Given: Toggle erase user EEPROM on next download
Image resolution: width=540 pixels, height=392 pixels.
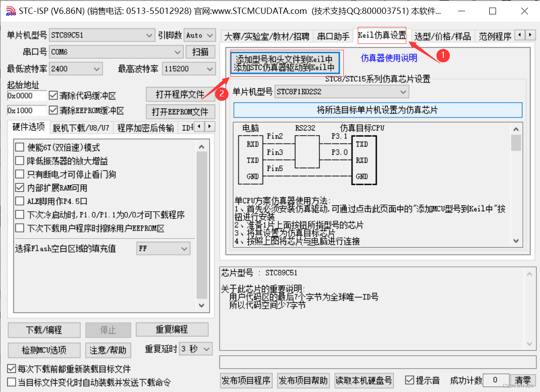Looking at the screenshot, I should coord(20,228).
